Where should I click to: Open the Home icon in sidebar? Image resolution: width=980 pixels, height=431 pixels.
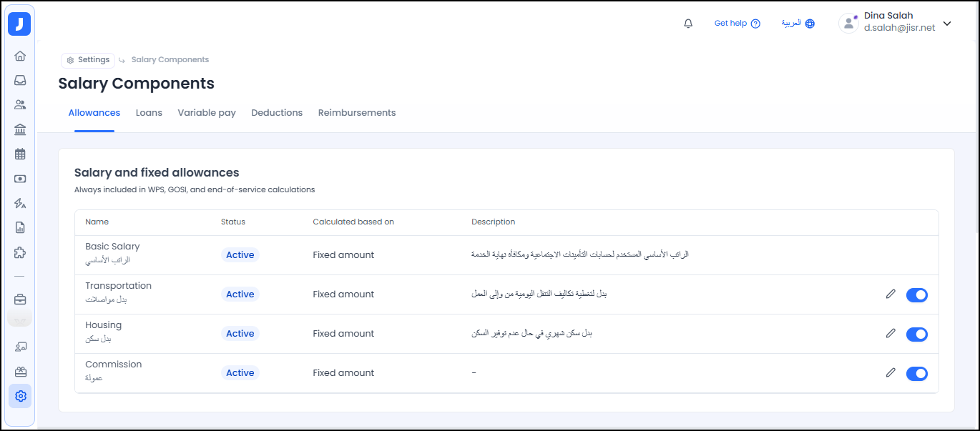(20, 56)
